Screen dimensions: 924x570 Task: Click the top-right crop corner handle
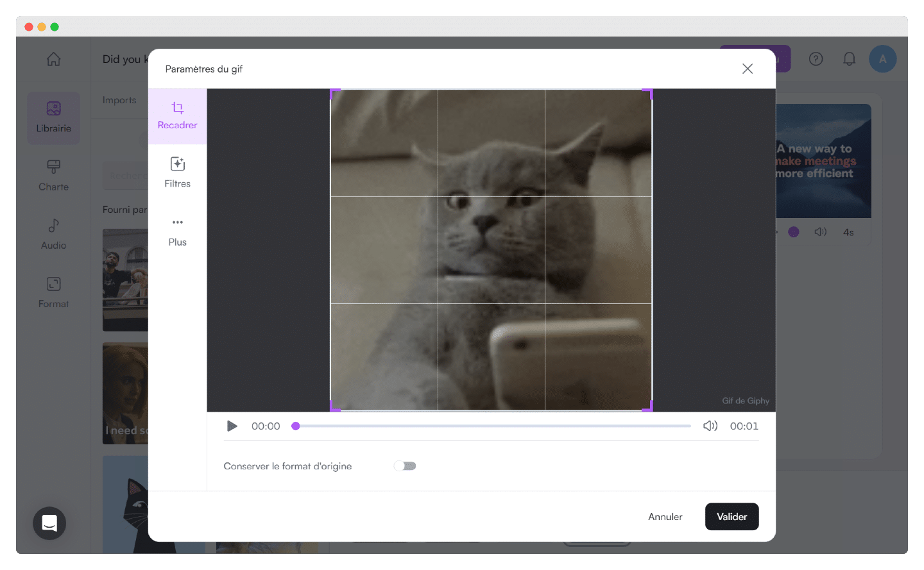[648, 93]
